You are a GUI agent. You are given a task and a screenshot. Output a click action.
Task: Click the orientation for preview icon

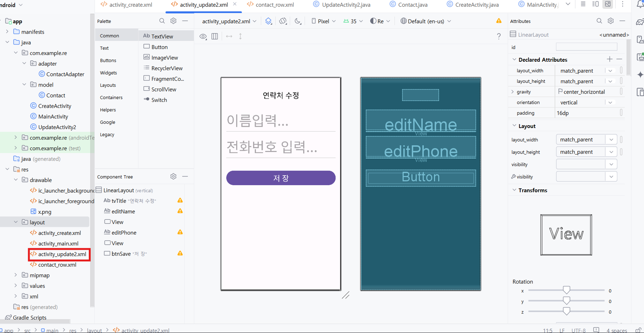coord(283,21)
